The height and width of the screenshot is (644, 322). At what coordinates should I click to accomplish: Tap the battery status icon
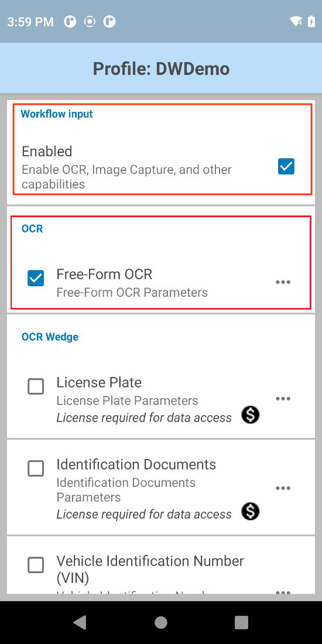(x=311, y=21)
